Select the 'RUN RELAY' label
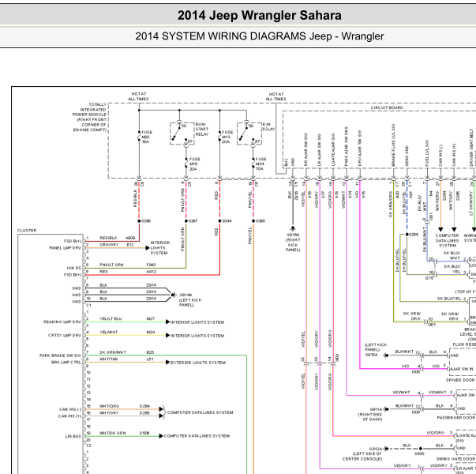The height and width of the screenshot is (474, 476). coord(268,126)
